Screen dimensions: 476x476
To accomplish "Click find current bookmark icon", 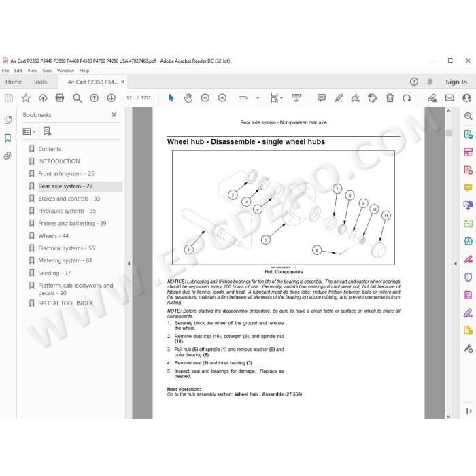I will click(x=48, y=131).
